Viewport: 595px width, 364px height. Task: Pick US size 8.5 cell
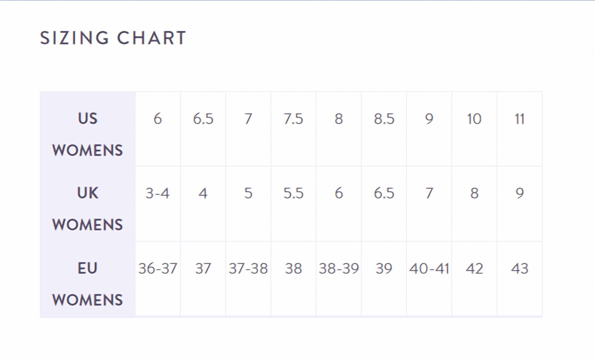pos(384,119)
